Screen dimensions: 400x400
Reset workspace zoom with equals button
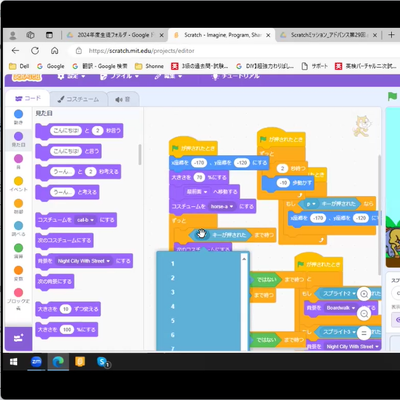[x=364, y=333]
